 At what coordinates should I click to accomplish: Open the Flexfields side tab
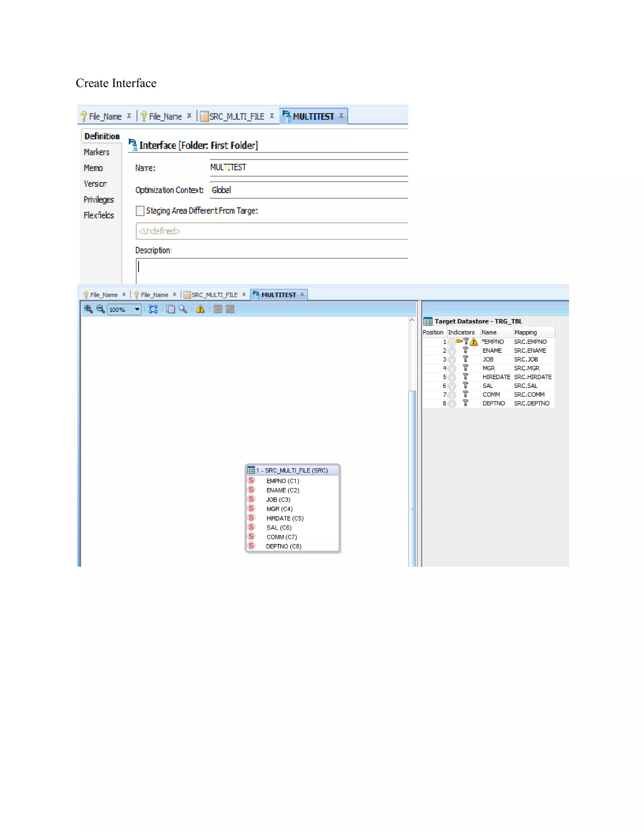click(x=98, y=216)
